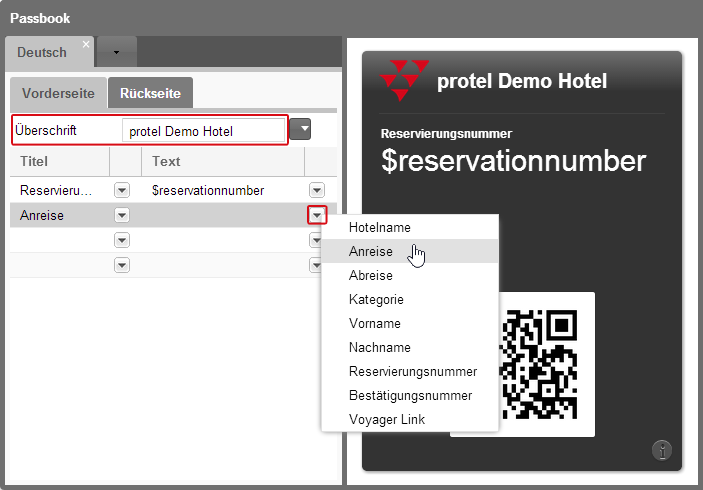
Task: Click the Passbook window title
Action: (40, 18)
